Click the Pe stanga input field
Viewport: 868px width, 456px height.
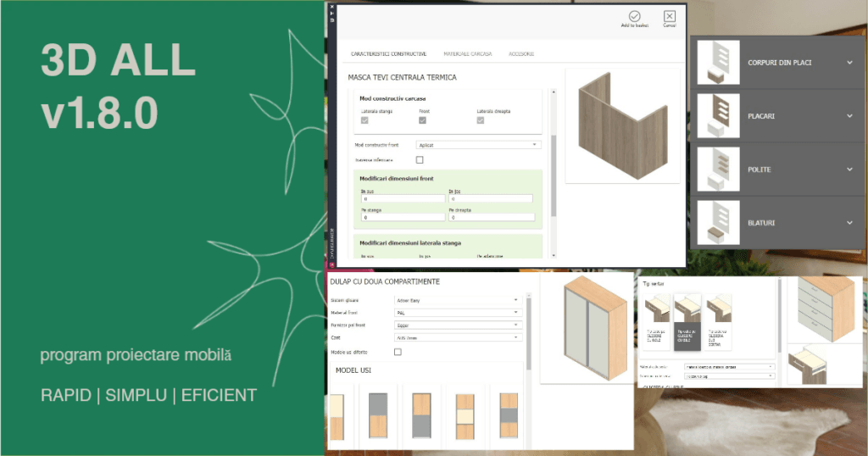[403, 218]
